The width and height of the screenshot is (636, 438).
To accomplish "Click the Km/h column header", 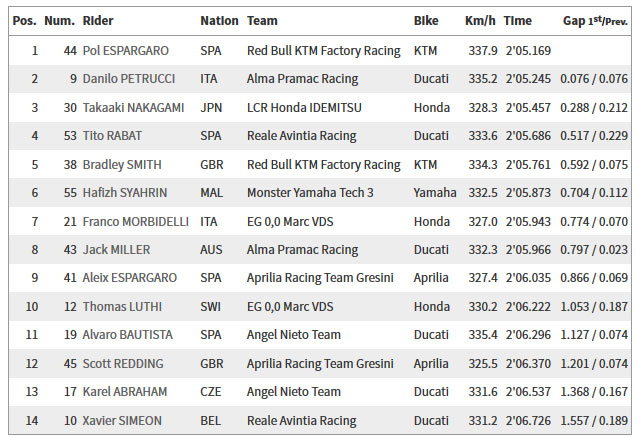I will (480, 21).
